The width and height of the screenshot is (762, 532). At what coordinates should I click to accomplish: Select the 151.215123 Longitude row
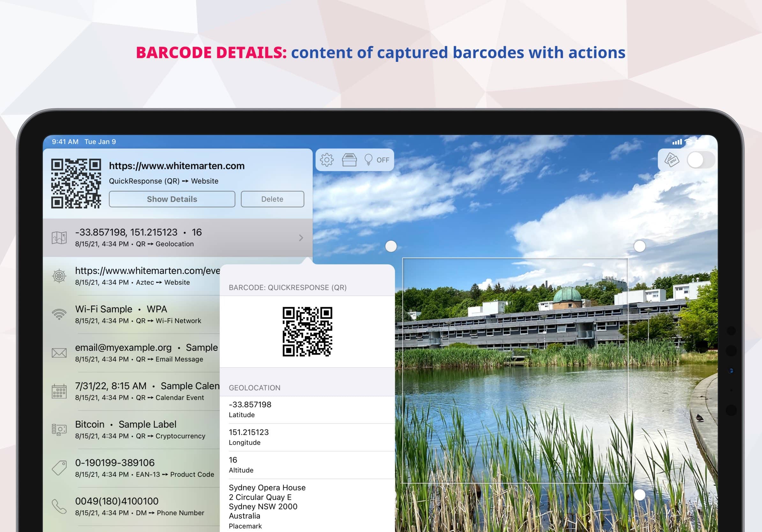tap(307, 438)
